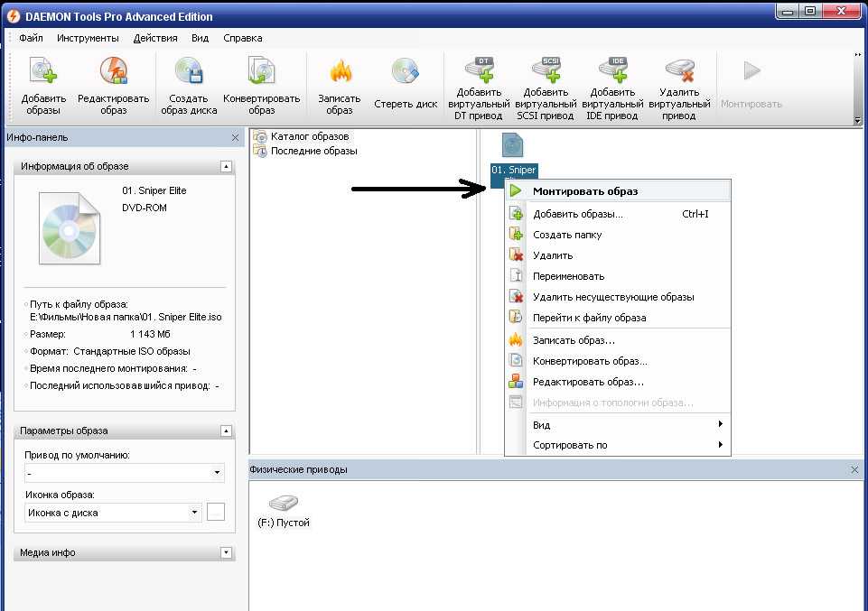Select Каталог образов tree item

point(302,136)
